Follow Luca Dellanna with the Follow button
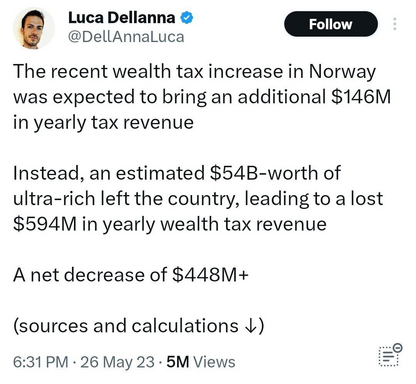The height and width of the screenshot is (384, 416). coord(331,24)
